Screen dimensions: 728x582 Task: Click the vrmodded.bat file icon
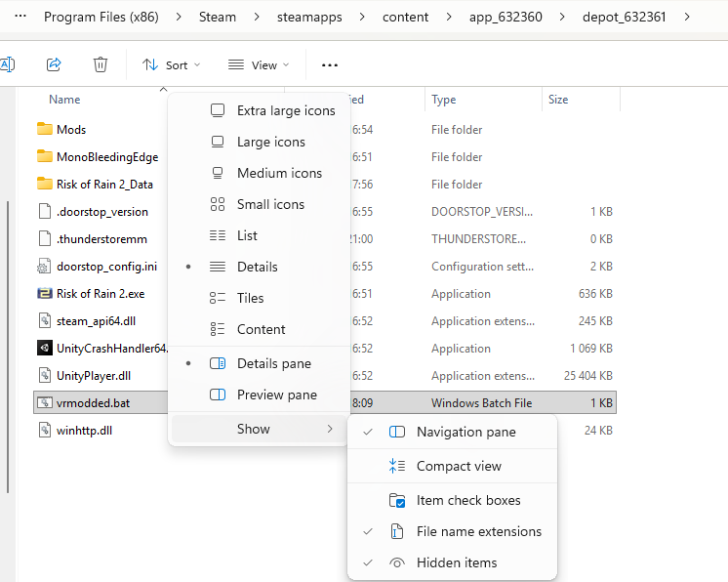pos(45,402)
